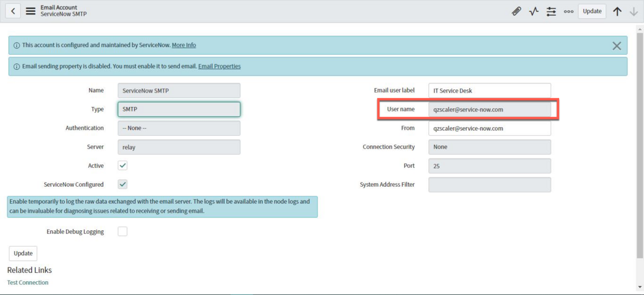Click the Update button in the header

[x=592, y=11]
